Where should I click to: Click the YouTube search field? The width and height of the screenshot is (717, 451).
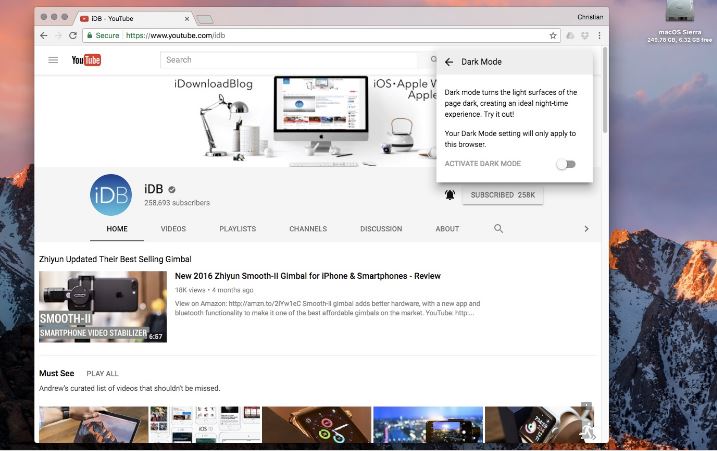click(x=290, y=60)
